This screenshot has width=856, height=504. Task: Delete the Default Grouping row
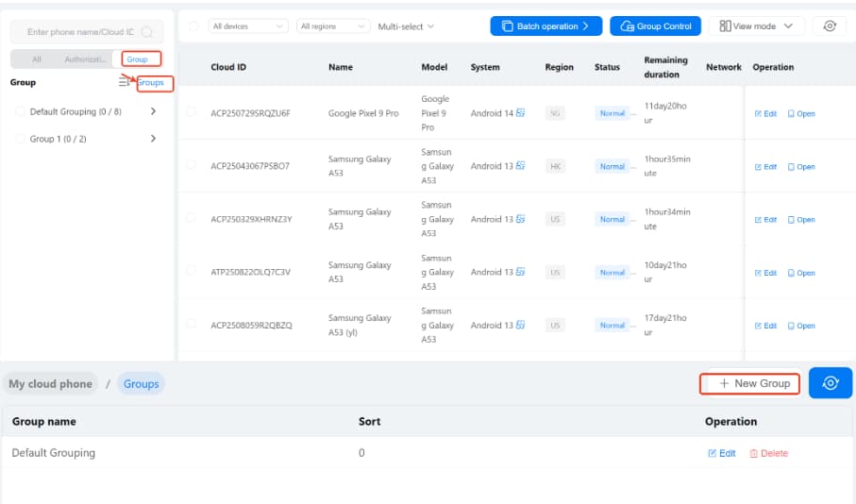[768, 453]
